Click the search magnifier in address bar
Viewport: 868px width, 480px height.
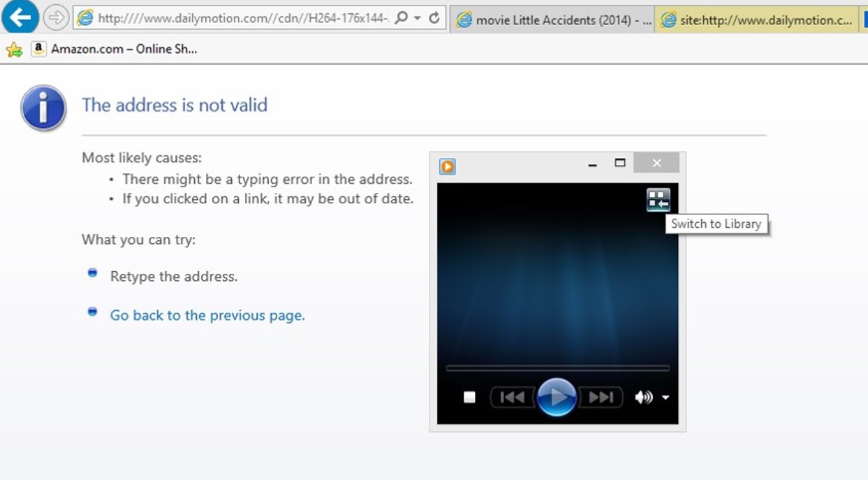(401, 18)
